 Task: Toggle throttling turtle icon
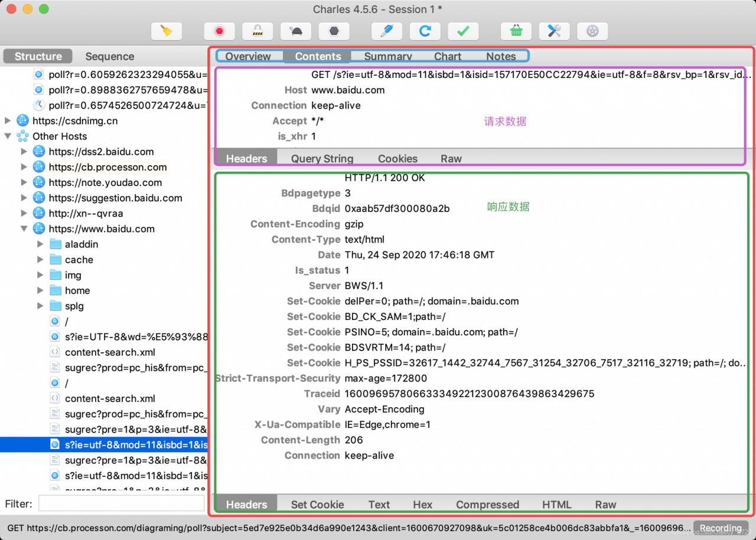click(x=296, y=31)
